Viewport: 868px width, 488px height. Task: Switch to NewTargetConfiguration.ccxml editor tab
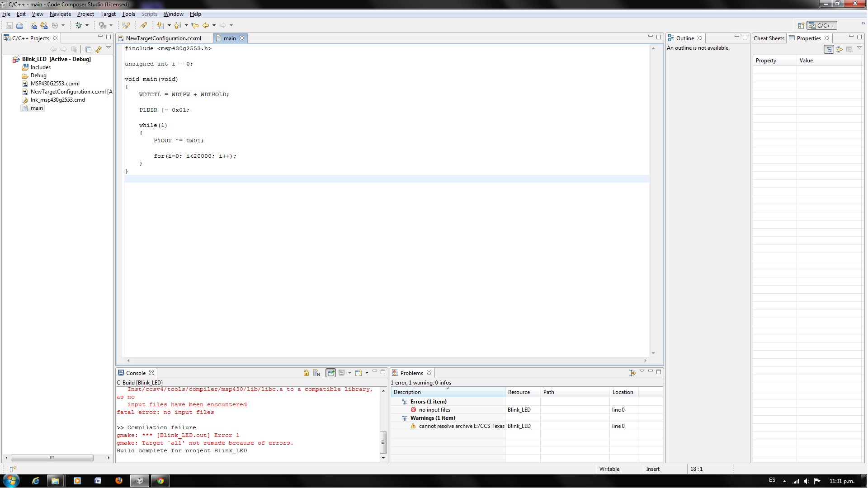163,38
